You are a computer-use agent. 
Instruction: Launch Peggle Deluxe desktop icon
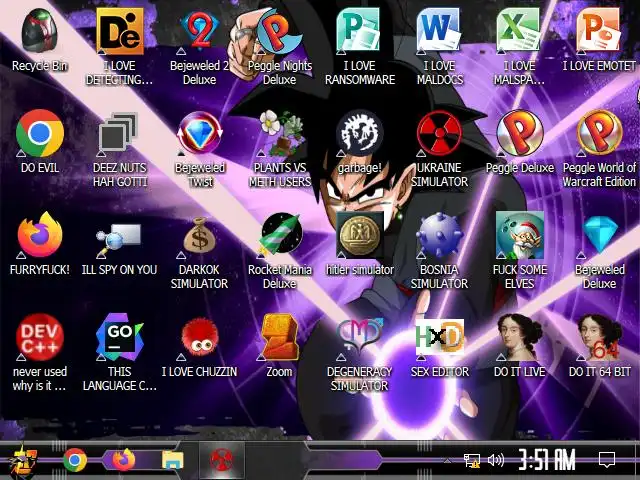point(519,133)
